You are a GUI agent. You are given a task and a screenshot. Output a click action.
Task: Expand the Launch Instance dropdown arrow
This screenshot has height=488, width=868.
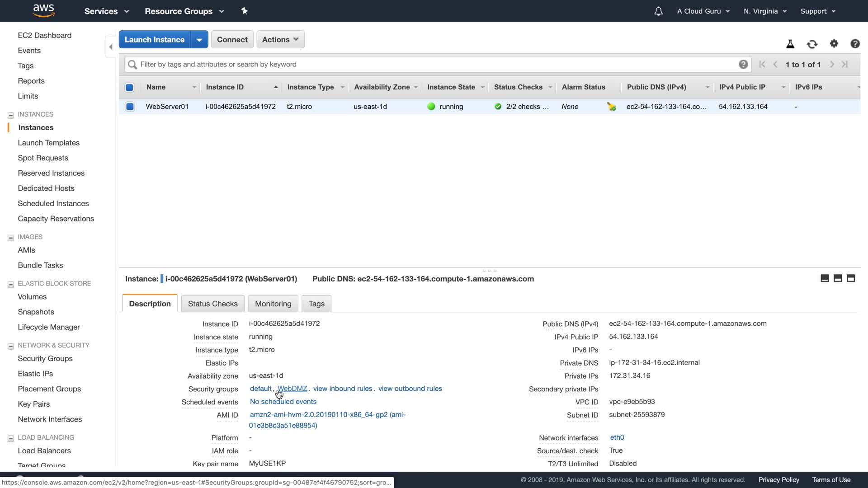point(199,39)
